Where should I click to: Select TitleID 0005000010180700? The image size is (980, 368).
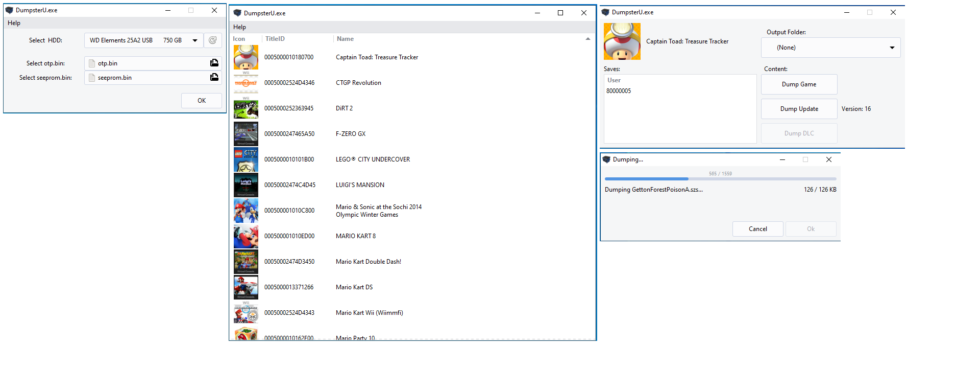289,57
